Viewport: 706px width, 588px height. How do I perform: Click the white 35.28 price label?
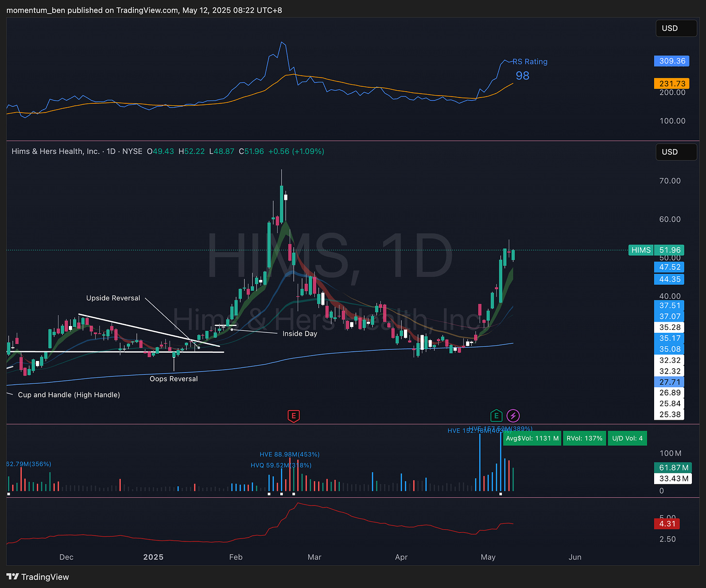coord(669,327)
